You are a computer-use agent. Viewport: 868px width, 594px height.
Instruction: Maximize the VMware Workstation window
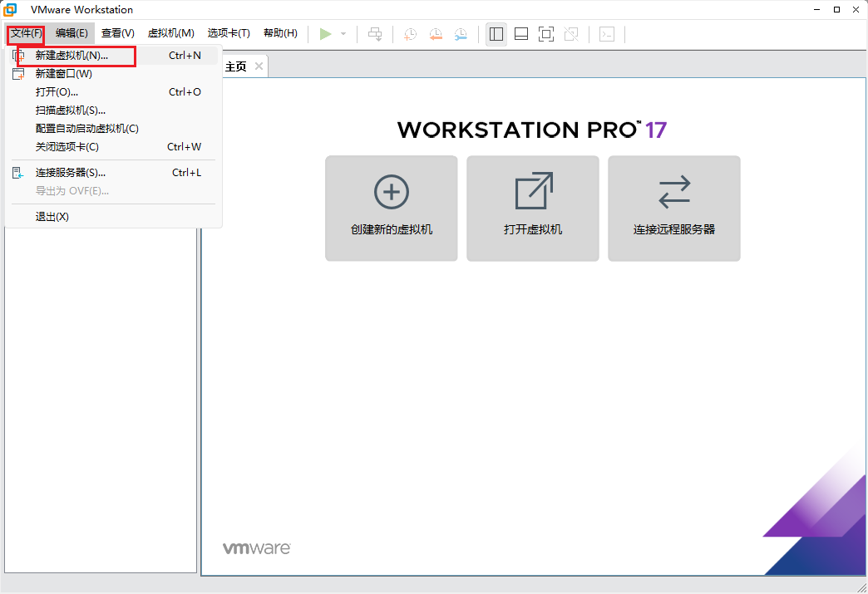tap(837, 9)
